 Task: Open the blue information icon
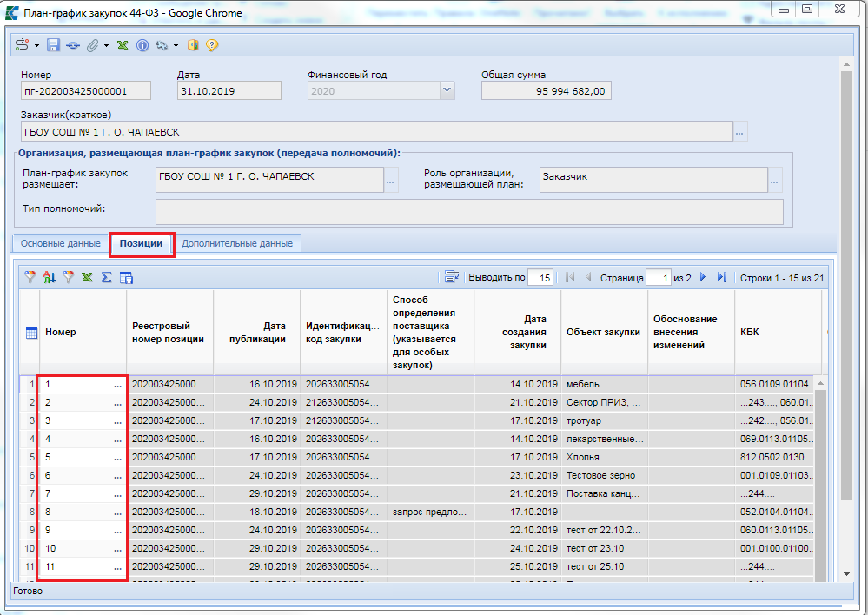tap(142, 45)
